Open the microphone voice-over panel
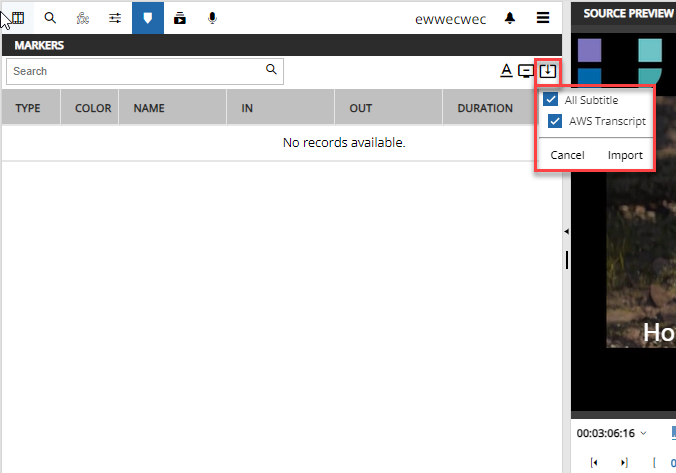 212,18
